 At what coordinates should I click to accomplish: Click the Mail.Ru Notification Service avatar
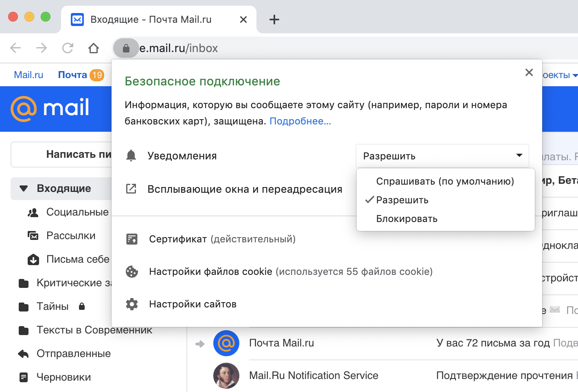coord(226,376)
